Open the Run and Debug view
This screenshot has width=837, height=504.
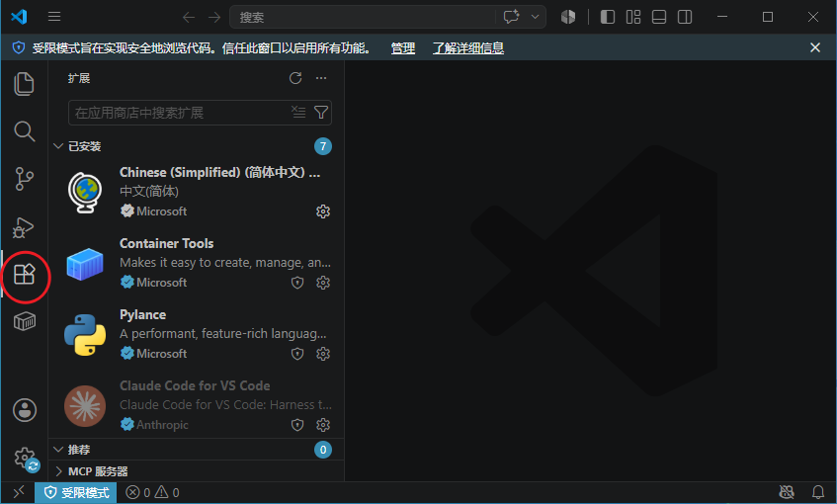pyautogui.click(x=24, y=227)
